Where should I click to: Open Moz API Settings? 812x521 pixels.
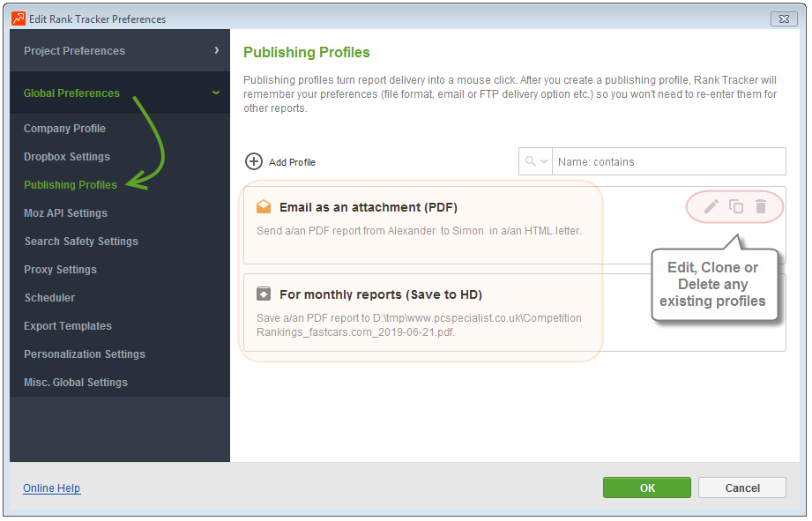pyautogui.click(x=65, y=212)
